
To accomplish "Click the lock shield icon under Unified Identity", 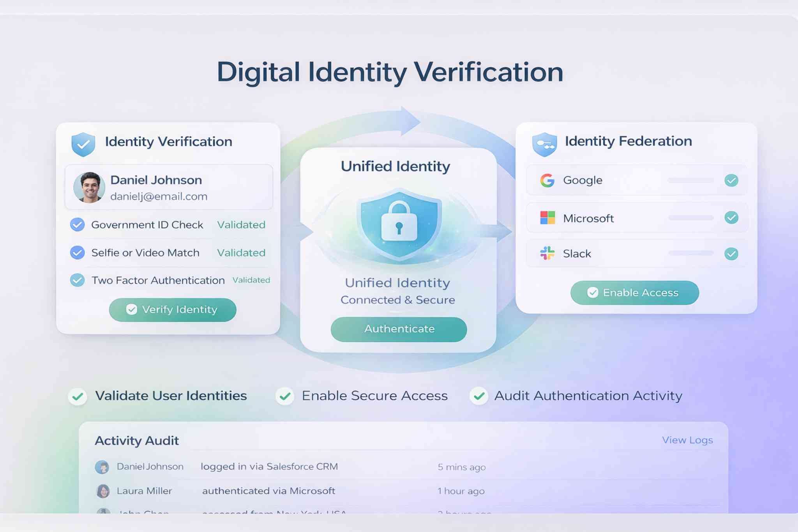I will pos(399,223).
